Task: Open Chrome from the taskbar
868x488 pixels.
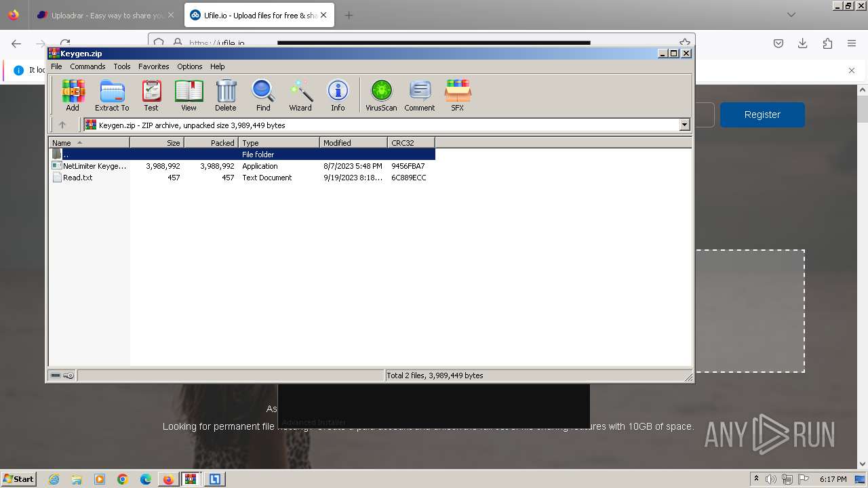Action: click(123, 479)
